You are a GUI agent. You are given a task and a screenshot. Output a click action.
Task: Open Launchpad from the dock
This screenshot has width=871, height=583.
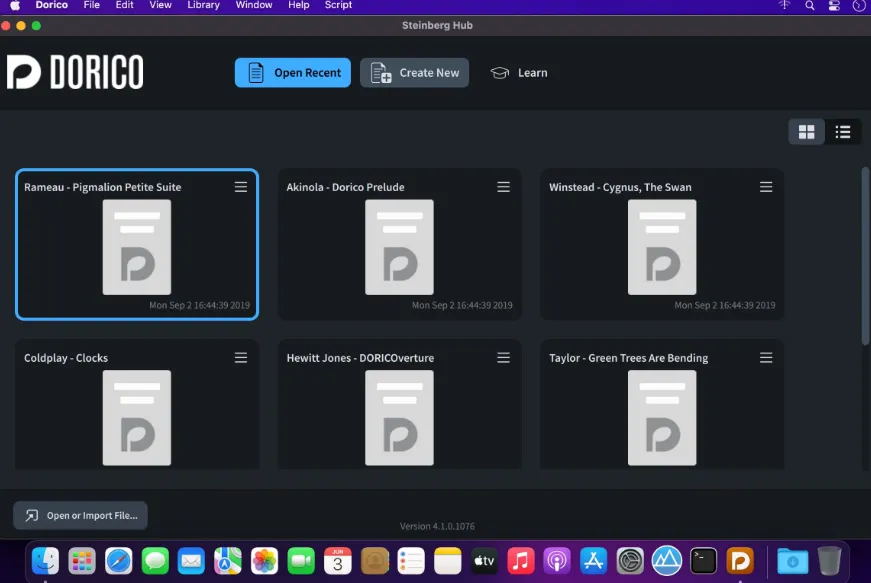pos(82,561)
